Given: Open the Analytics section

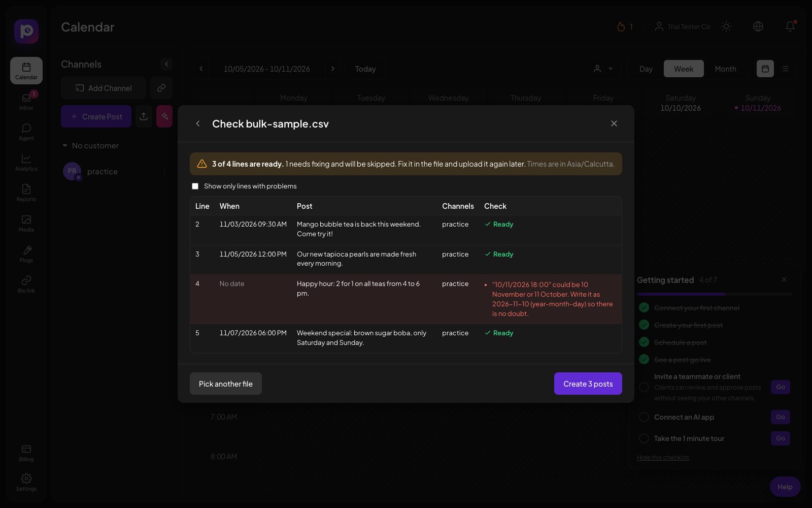Looking at the screenshot, I should [x=26, y=162].
